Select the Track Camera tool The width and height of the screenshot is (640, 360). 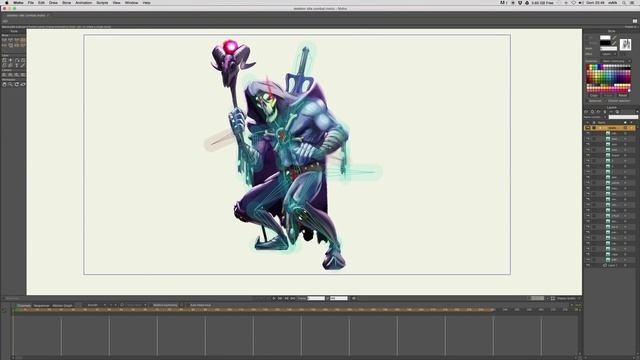tap(4, 75)
